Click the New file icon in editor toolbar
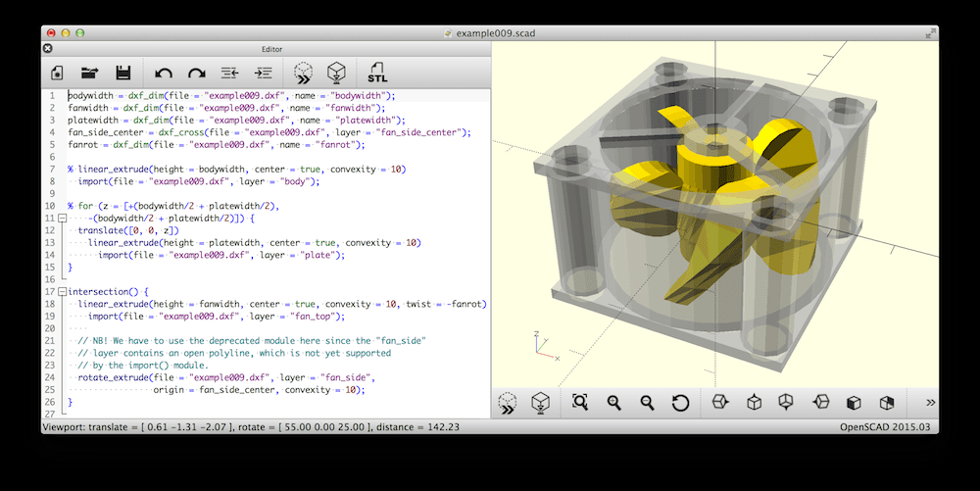Viewport: 980px width, 491px height. click(x=57, y=73)
